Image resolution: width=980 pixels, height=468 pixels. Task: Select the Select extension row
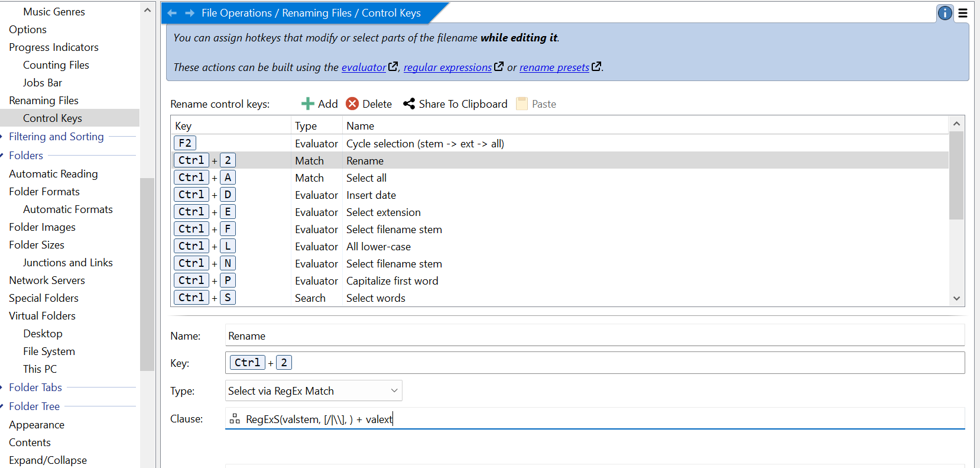560,212
